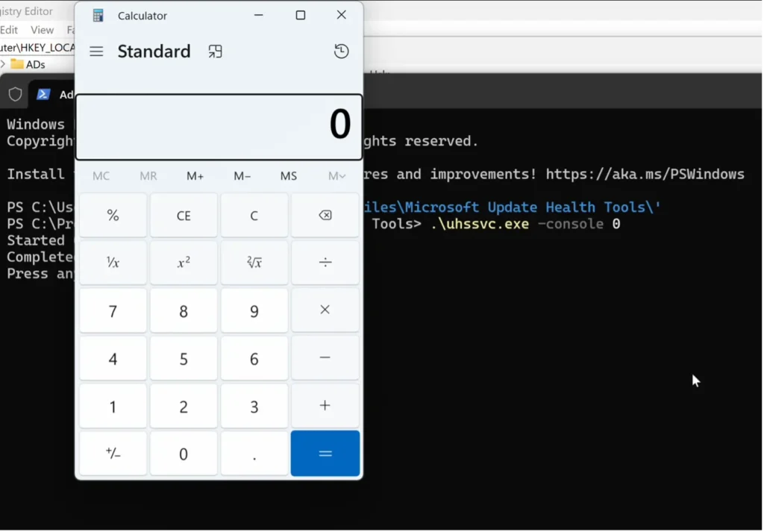764x532 pixels.
Task: Open the calculator navigation hamburger menu
Action: [96, 51]
